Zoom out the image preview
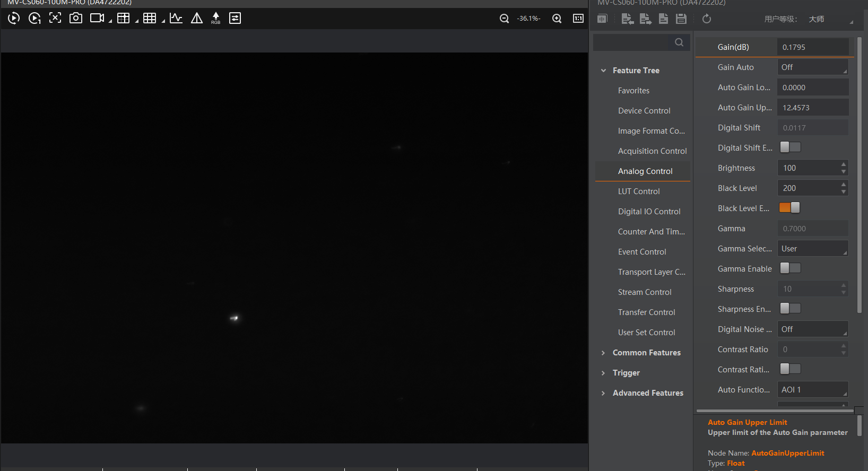Screen dimensions: 868x471 [504, 19]
